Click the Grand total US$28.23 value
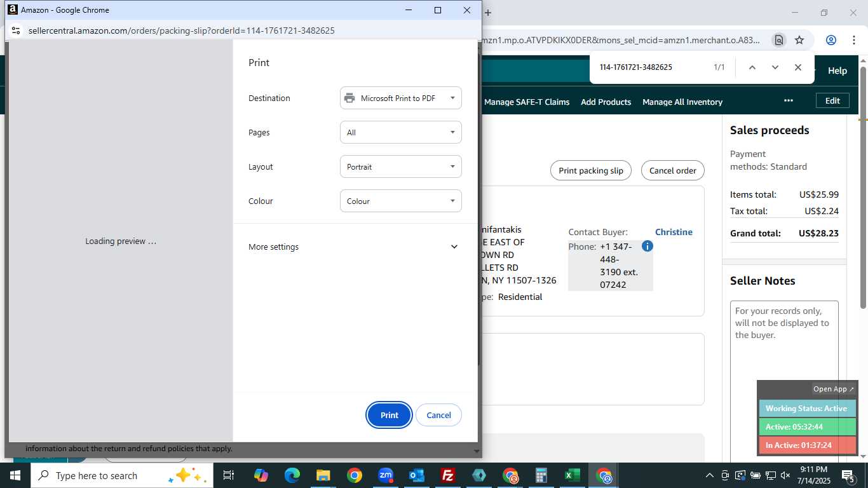Screen dimensions: 868x488 (818, 233)
